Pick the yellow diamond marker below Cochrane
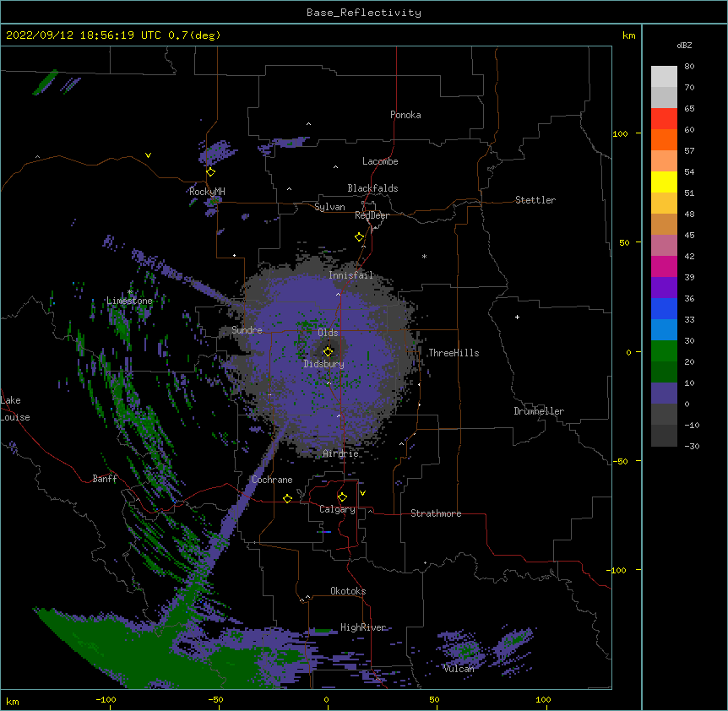The image size is (728, 711). point(287,498)
